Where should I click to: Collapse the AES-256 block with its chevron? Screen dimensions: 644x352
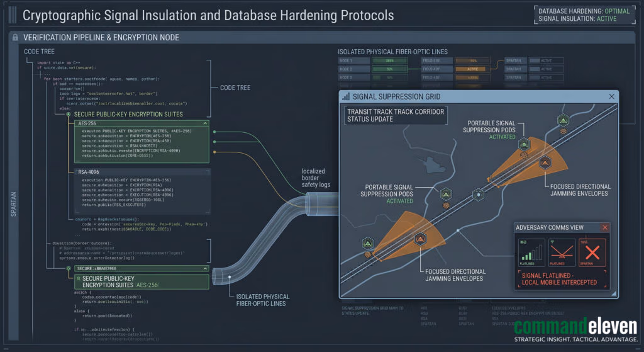(x=205, y=123)
